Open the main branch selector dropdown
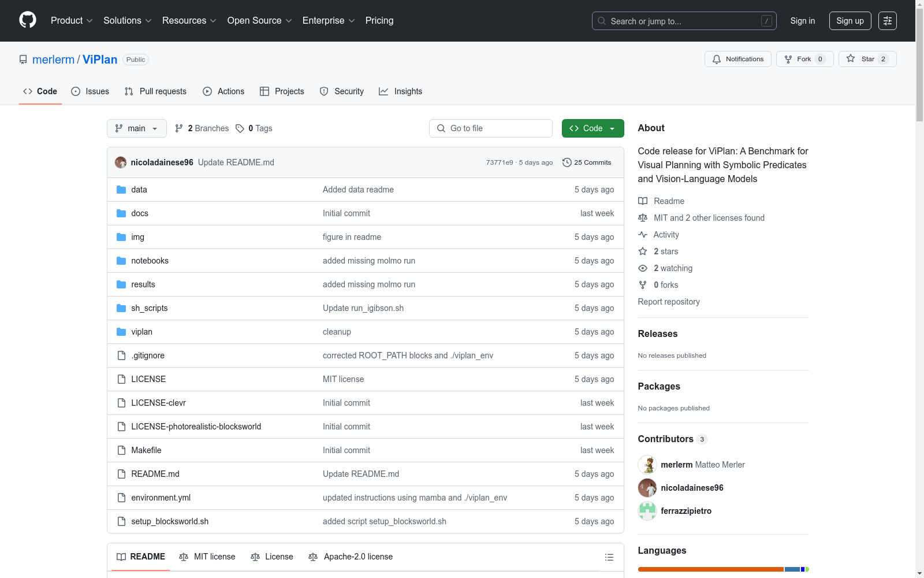The height and width of the screenshot is (578, 924). click(x=137, y=128)
